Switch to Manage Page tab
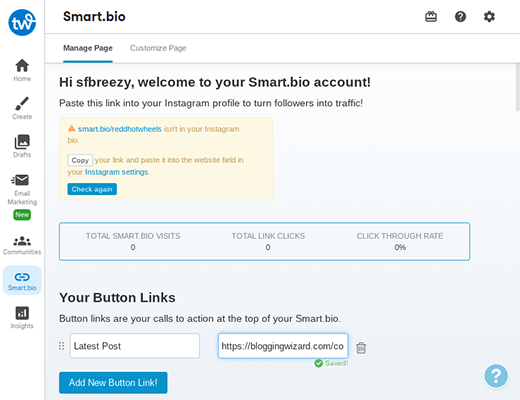This screenshot has width=520, height=400. 88,48
